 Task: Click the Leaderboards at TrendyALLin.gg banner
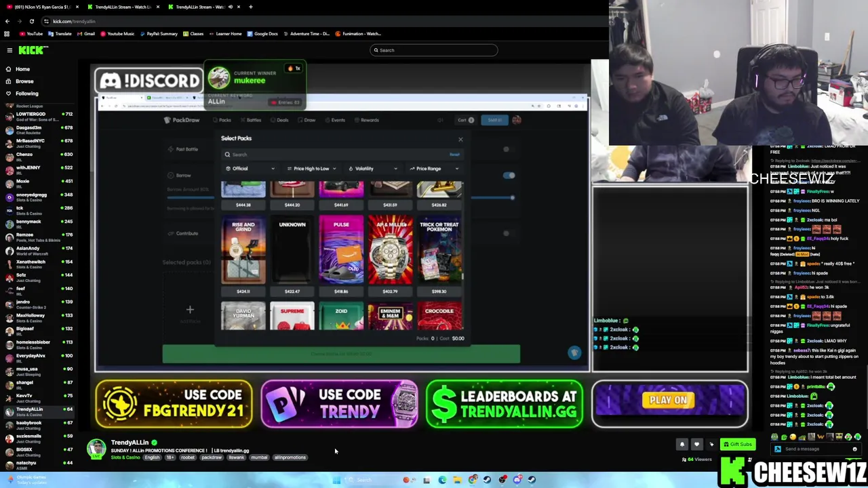(x=504, y=404)
